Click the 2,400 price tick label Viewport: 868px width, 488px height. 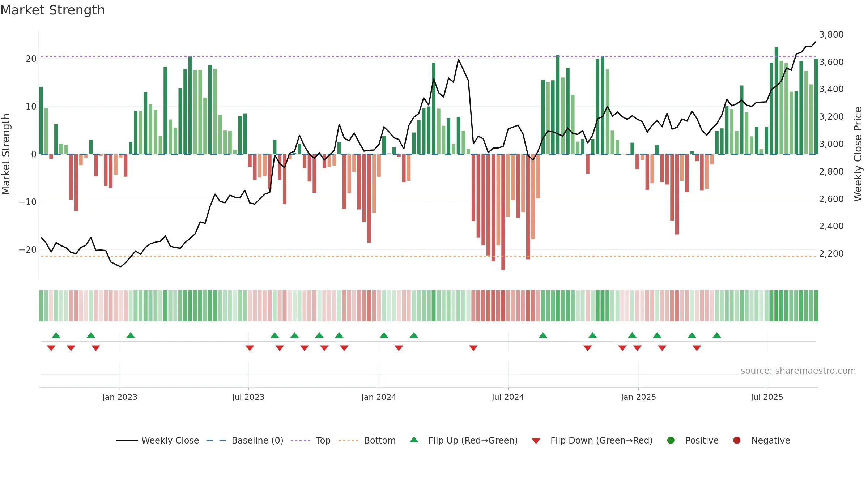click(831, 226)
